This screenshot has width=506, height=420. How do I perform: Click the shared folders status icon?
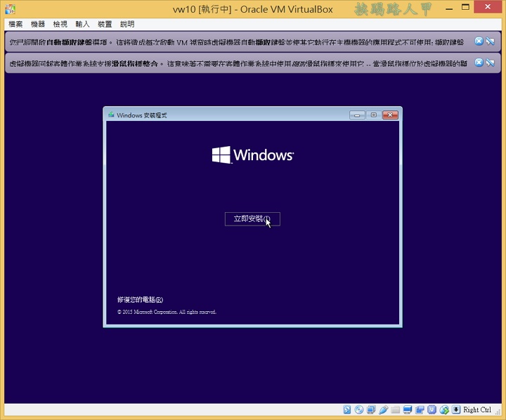click(395, 409)
